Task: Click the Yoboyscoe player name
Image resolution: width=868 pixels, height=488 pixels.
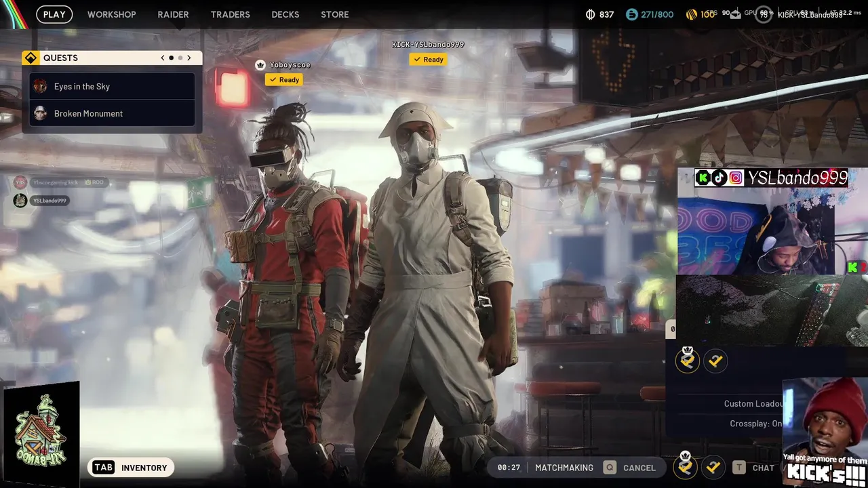Action: pos(290,65)
